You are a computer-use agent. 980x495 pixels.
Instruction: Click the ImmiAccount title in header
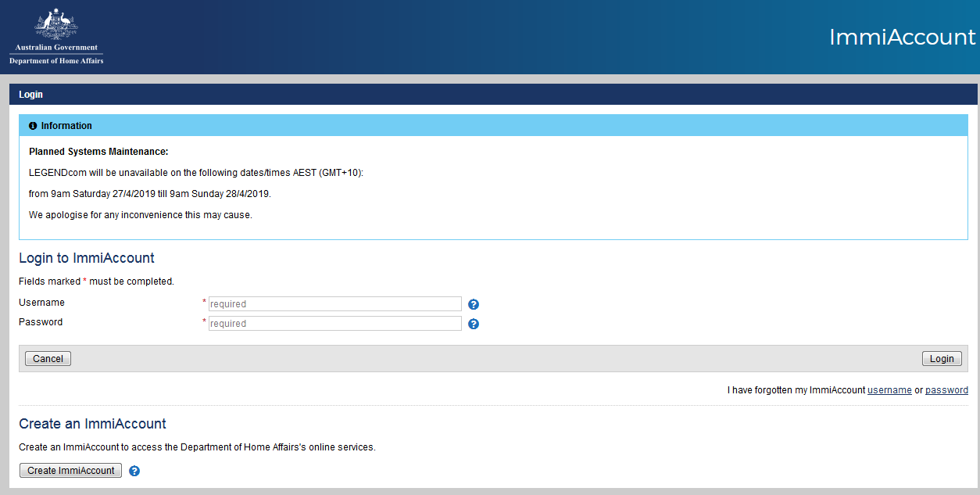903,37
